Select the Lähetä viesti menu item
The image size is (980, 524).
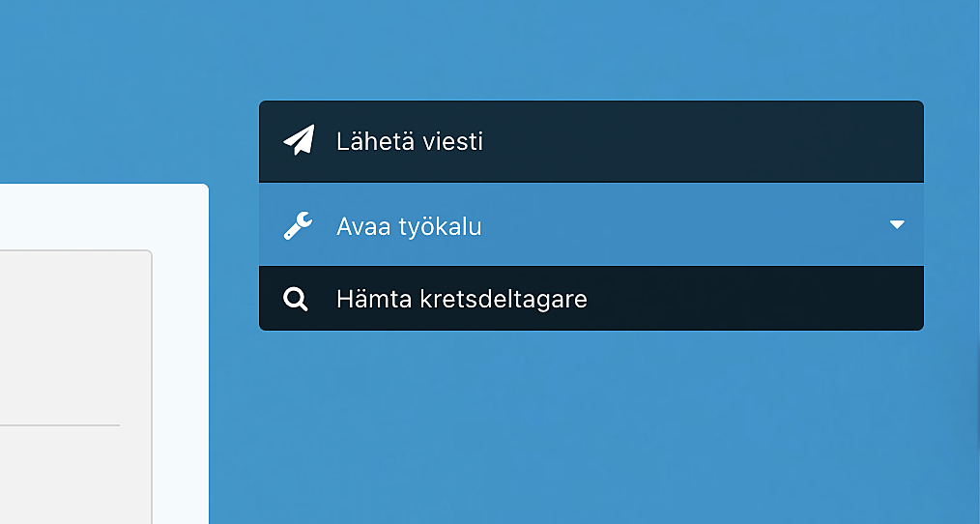(x=591, y=141)
